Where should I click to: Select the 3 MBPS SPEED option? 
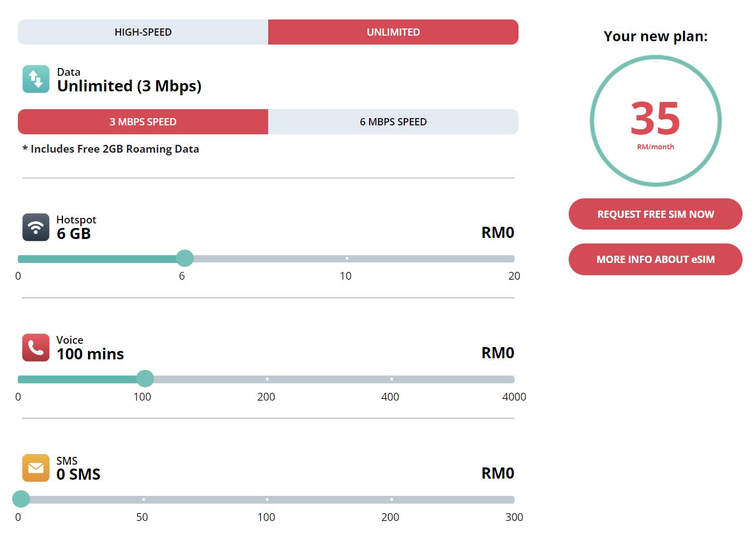coord(143,121)
